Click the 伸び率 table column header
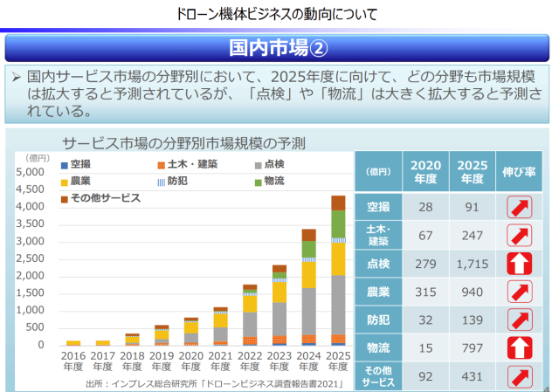This screenshot has width=559, height=392. point(520,172)
